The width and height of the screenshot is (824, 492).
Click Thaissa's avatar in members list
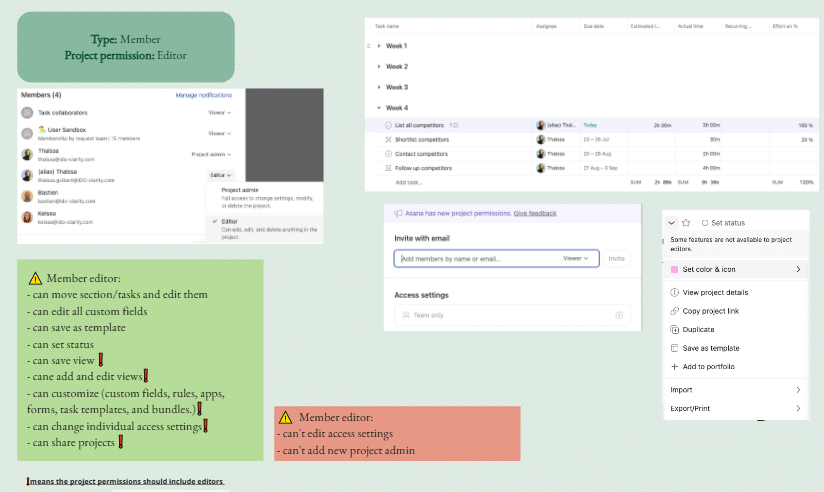click(27, 155)
